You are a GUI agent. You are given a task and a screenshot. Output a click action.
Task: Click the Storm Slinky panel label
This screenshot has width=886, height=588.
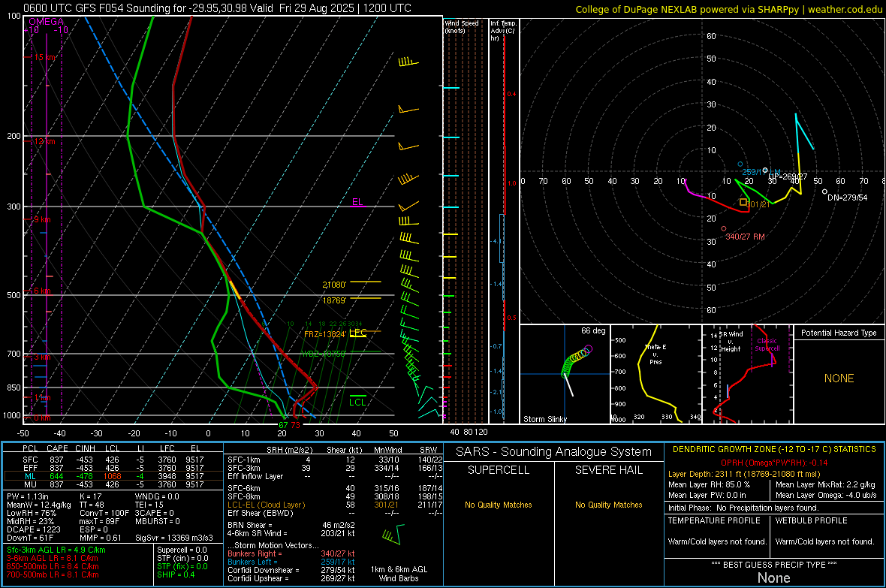click(545, 419)
